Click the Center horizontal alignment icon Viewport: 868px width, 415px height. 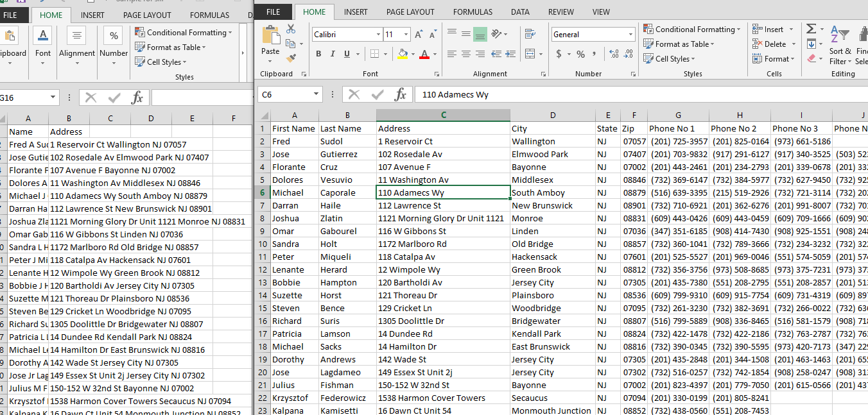(465, 54)
